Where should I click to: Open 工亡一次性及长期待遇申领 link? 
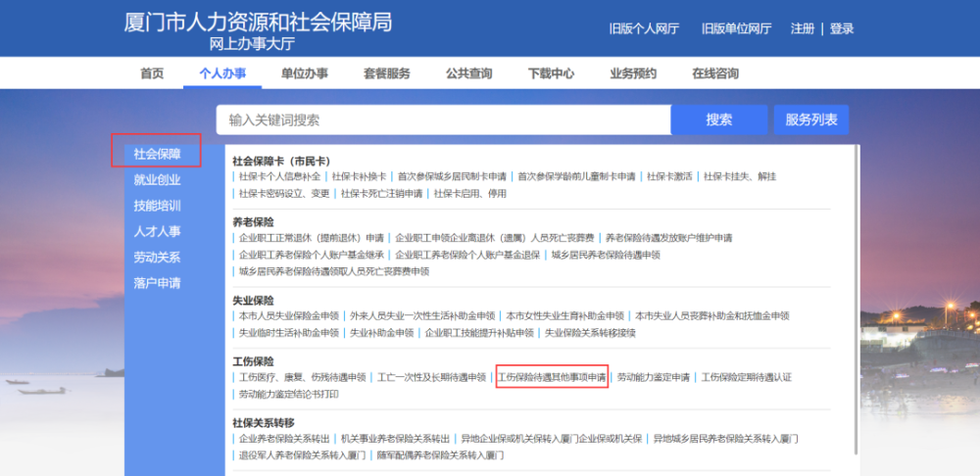pos(431,377)
